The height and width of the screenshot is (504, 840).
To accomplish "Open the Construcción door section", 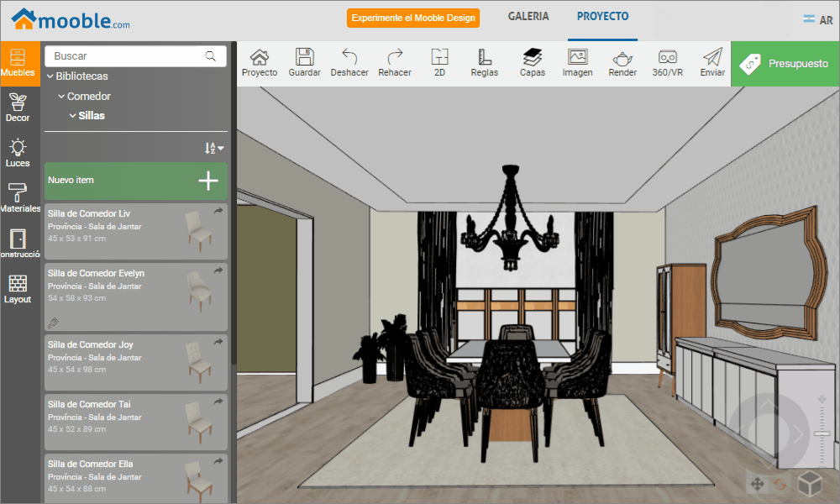I will coord(19,244).
